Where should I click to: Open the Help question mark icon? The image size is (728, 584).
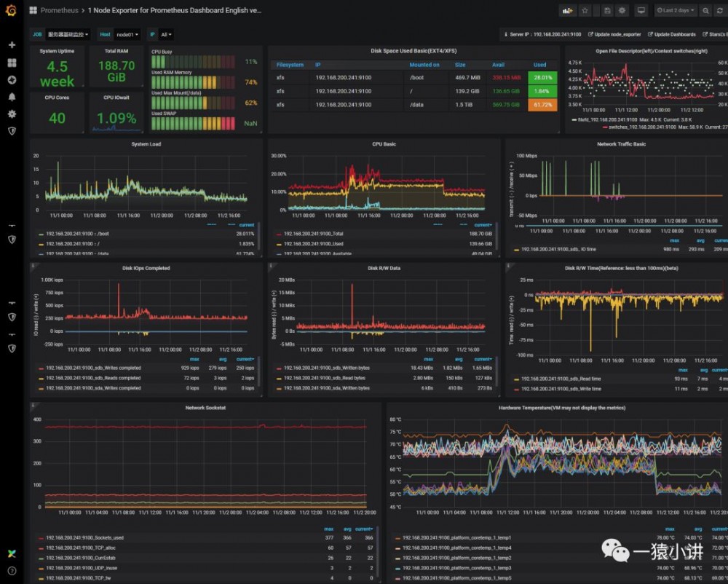pyautogui.click(x=12, y=571)
